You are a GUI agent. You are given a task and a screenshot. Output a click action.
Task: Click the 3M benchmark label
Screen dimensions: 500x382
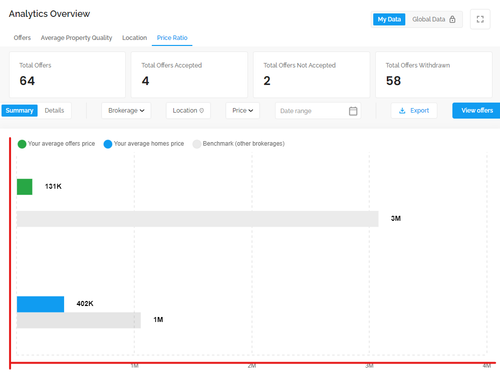(x=396, y=218)
